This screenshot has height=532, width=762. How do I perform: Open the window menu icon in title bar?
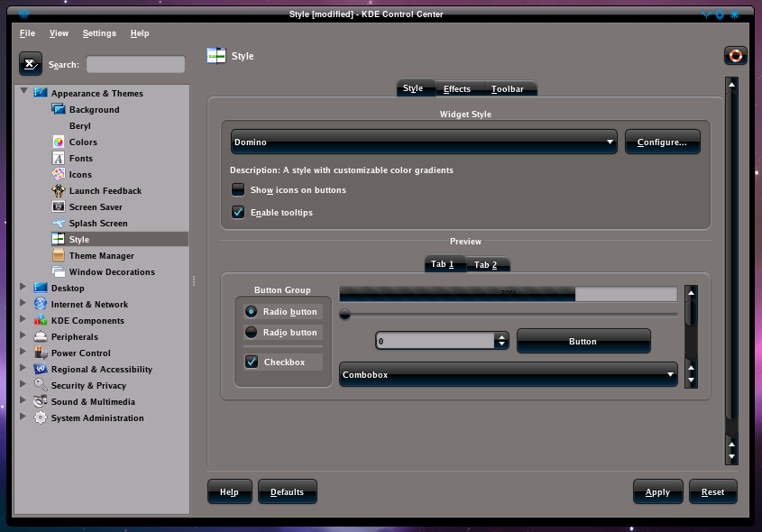tap(23, 14)
